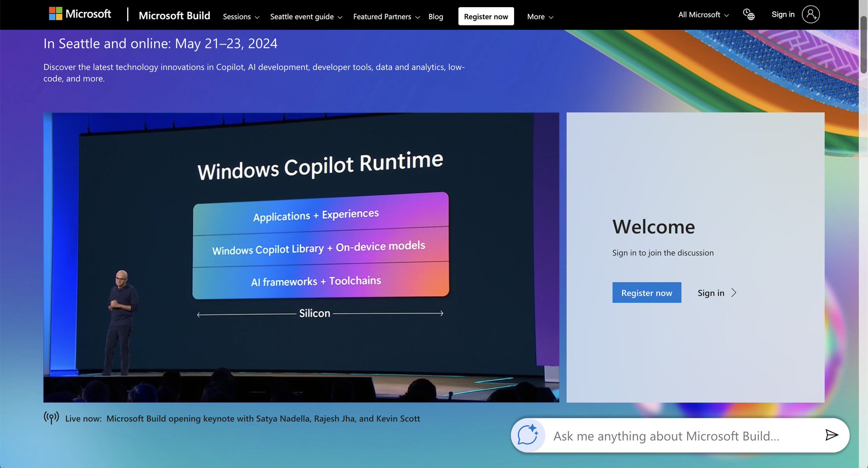The height and width of the screenshot is (468, 868).
Task: Click chevron arrow beside welcome Sign in
Action: [734, 293]
